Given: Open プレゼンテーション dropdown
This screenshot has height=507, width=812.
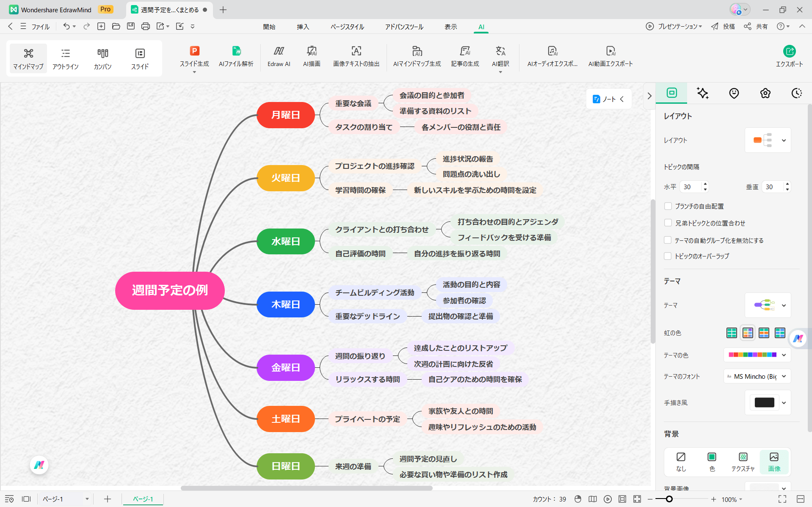Looking at the screenshot, I should [674, 26].
